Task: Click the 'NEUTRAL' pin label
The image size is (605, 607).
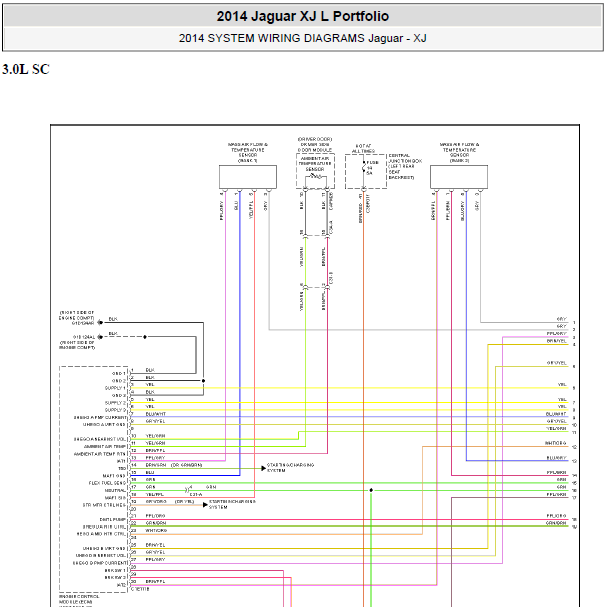Action: [x=115, y=490]
